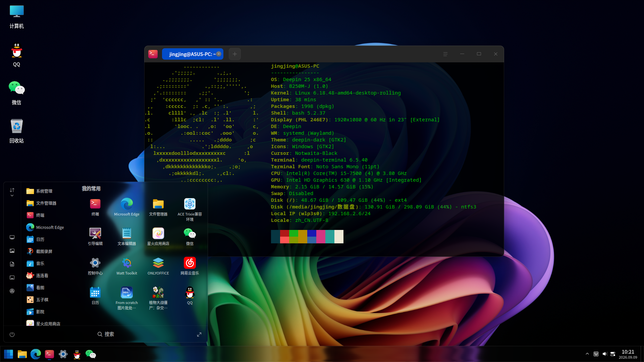Viewport: 644px width, 362px height.
Task: Launch 网易云音乐 app
Action: (190, 266)
